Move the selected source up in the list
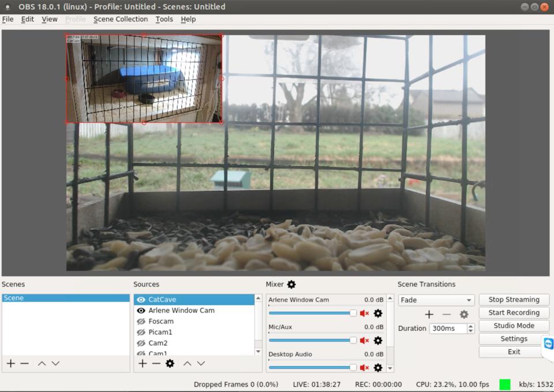This screenshot has width=554, height=392. pos(187,363)
